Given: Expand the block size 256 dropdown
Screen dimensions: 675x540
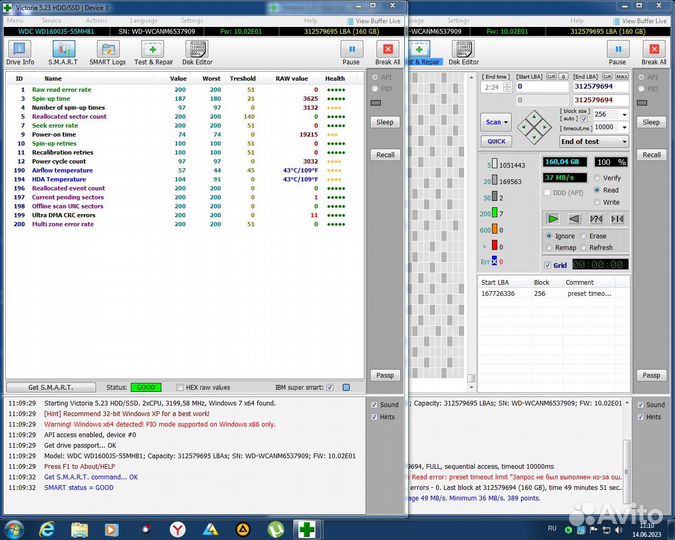Looking at the screenshot, I should pyautogui.click(x=610, y=114).
